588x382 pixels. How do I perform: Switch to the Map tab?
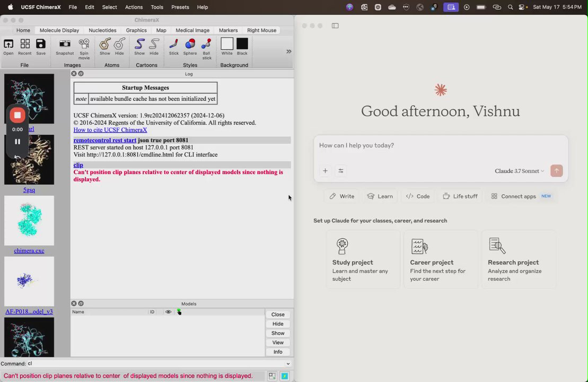[161, 30]
